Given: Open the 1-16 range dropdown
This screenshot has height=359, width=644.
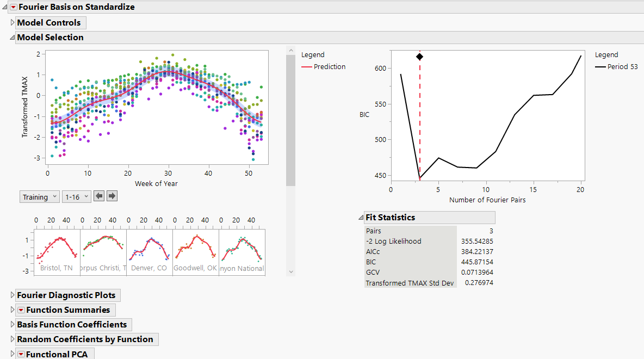Looking at the screenshot, I should click(76, 196).
